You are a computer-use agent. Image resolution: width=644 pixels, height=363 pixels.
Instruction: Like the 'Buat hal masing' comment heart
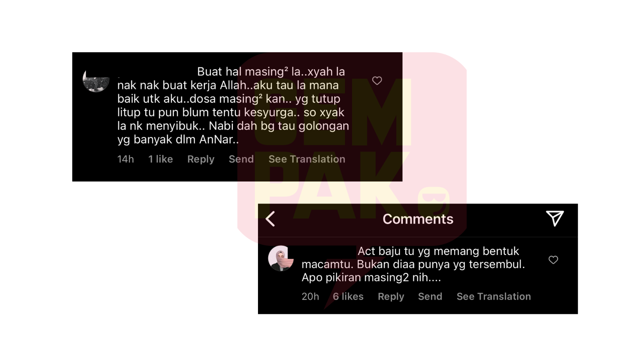377,81
